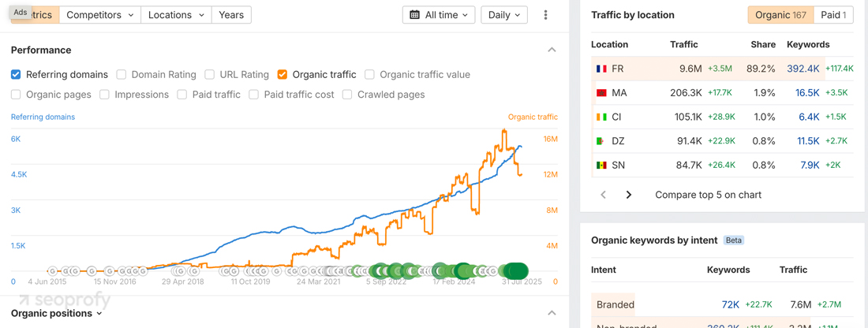Viewport: 868px width, 328px height.
Task: Enable the Organic pages checkbox
Action: [x=16, y=95]
